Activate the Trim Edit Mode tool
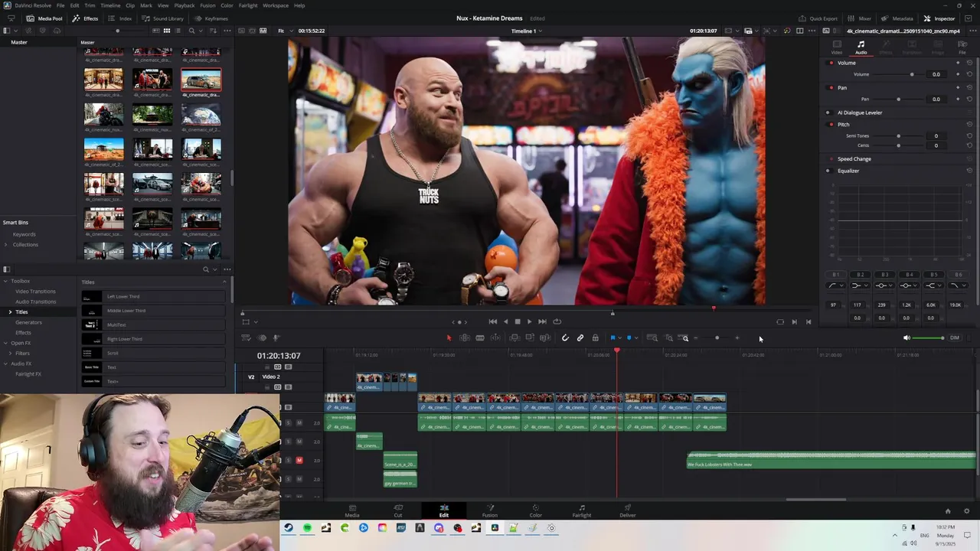The image size is (980, 551). (465, 337)
